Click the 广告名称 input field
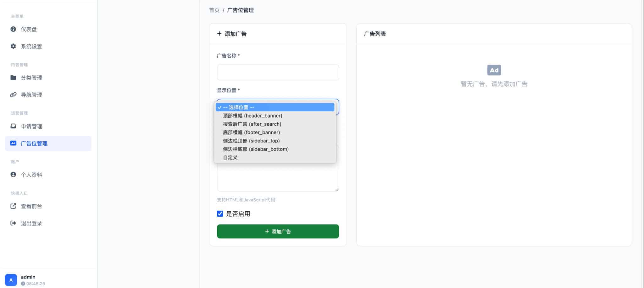 (x=278, y=72)
